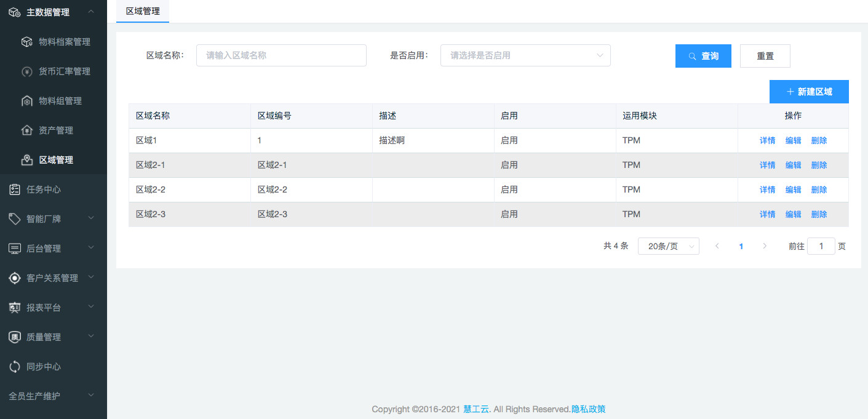Open 物料组管理 in the sidebar
The height and width of the screenshot is (419, 868).
60,101
